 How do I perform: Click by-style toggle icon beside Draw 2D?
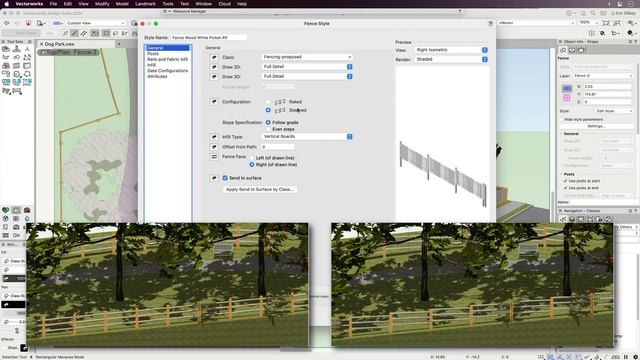click(x=214, y=67)
